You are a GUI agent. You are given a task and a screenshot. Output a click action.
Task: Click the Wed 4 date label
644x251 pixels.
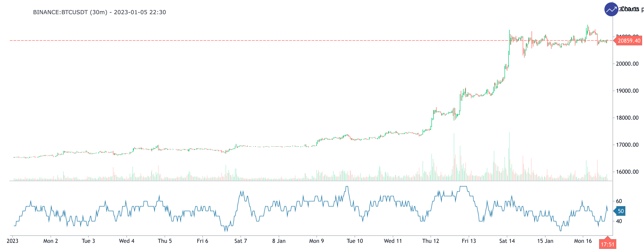pos(126,241)
